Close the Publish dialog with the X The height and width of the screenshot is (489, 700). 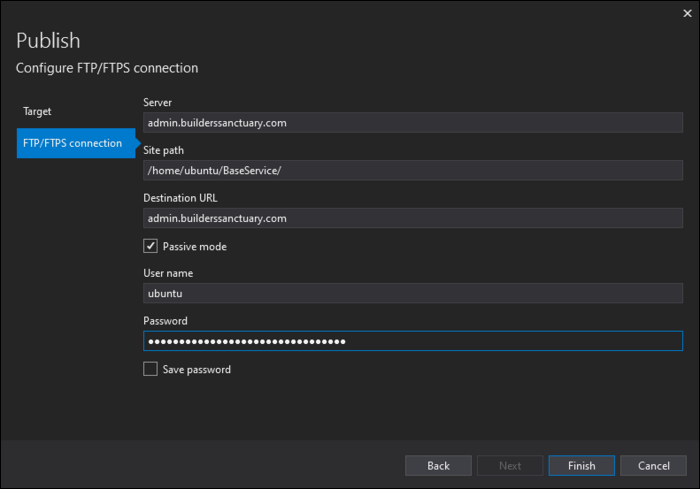coord(685,13)
